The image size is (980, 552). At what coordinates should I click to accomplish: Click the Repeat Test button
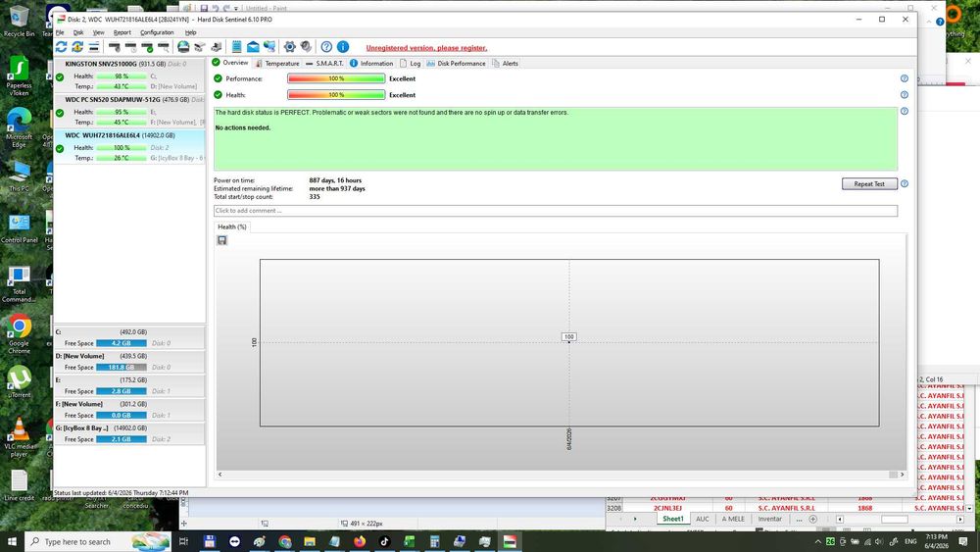coord(869,183)
